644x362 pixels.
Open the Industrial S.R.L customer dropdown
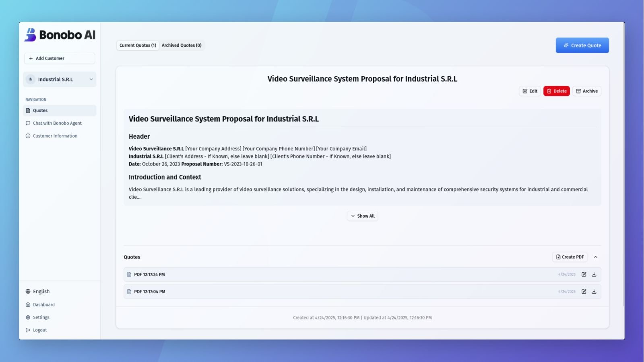click(x=60, y=79)
